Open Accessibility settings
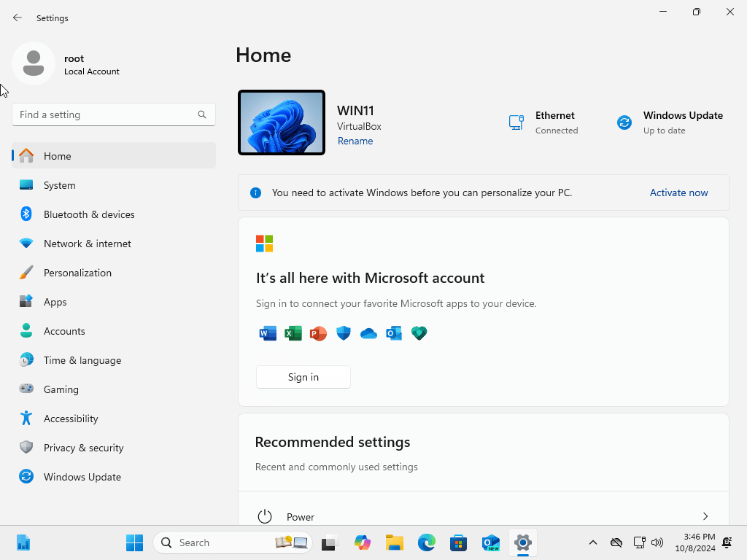The image size is (747, 560). pos(114,419)
